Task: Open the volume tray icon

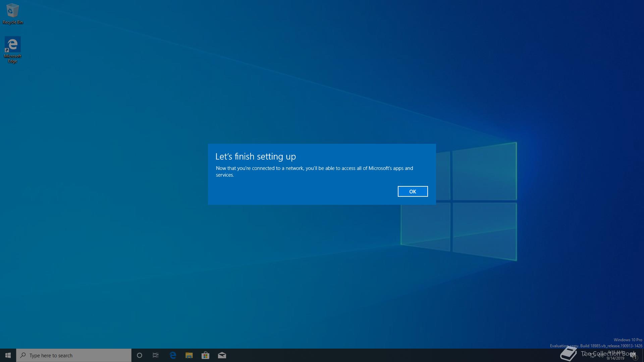Action: pyautogui.click(x=600, y=355)
